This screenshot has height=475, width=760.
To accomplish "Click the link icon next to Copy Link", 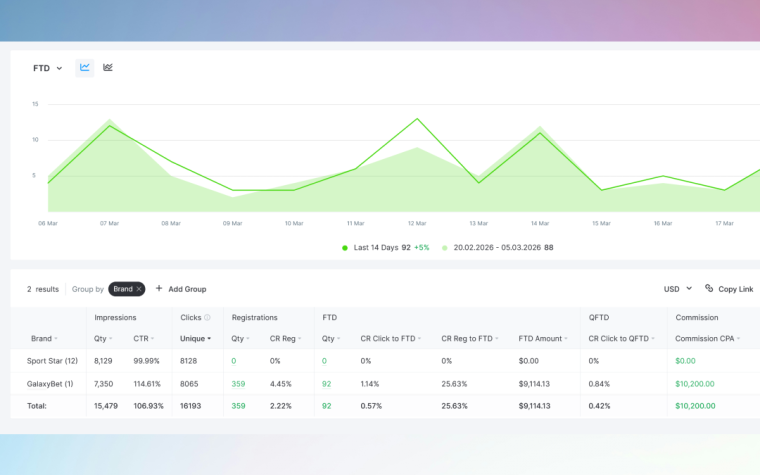I will pos(709,288).
